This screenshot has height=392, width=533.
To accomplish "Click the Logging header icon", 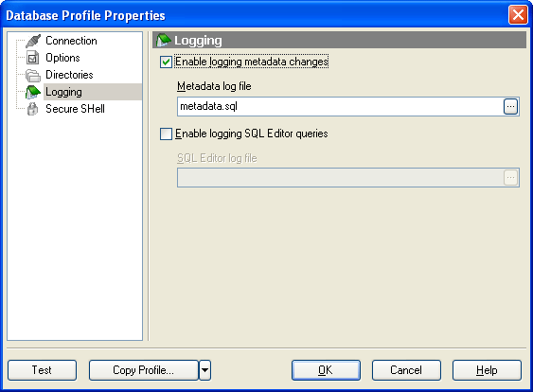I will [x=163, y=41].
